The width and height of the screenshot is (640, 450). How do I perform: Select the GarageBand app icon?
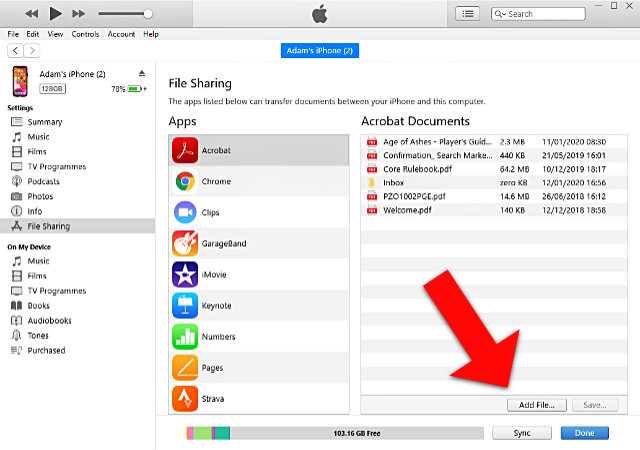coord(185,243)
